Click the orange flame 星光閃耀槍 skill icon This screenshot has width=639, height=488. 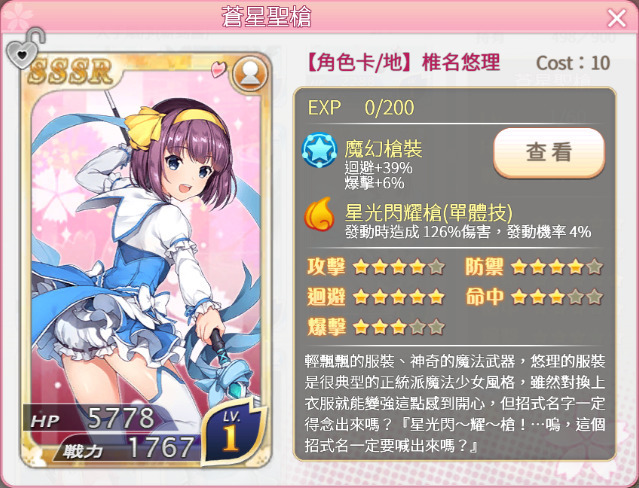click(320, 214)
